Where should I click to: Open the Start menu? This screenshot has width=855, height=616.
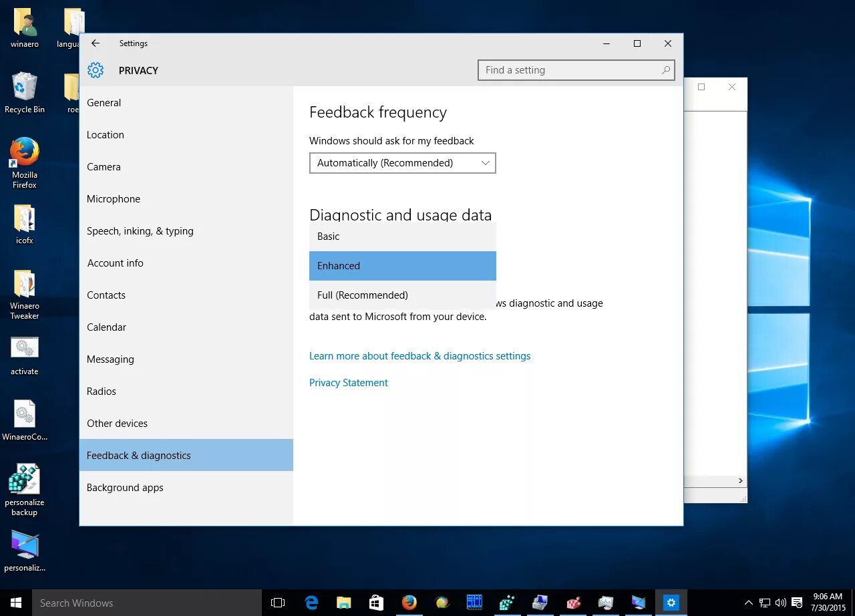(x=15, y=602)
